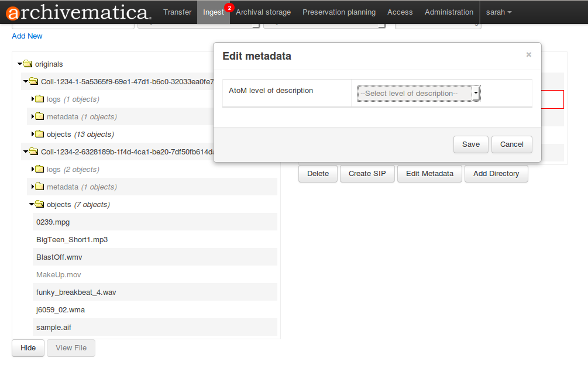Open the Preservation planning tab
Viewport: 588px width, 365px height.
click(339, 12)
